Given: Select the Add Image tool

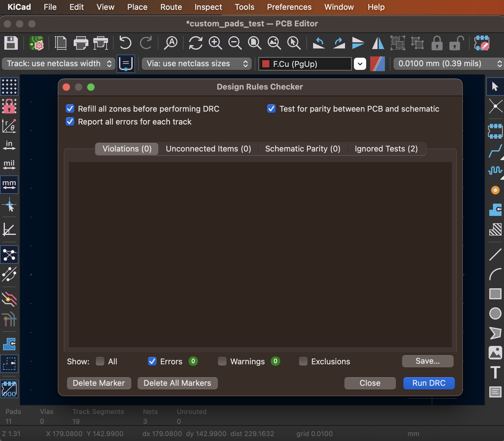Looking at the screenshot, I should (x=495, y=353).
